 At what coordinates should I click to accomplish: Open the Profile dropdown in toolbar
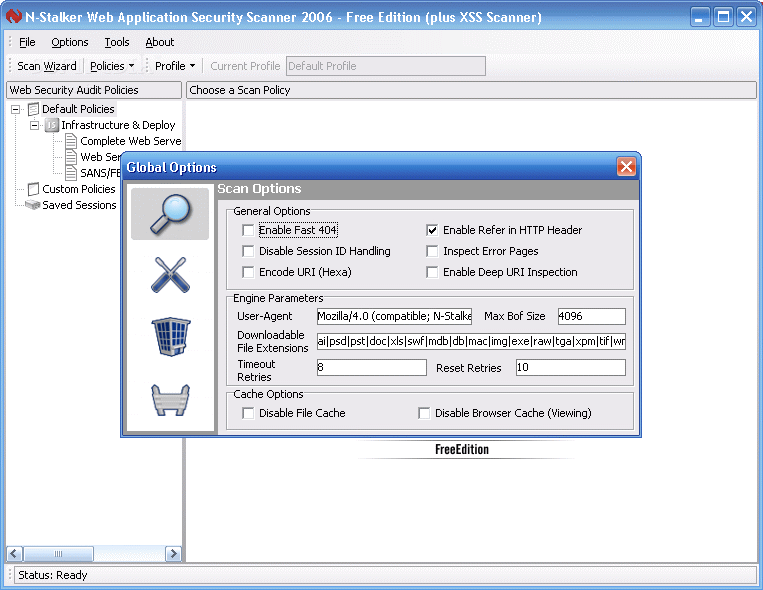tap(175, 66)
